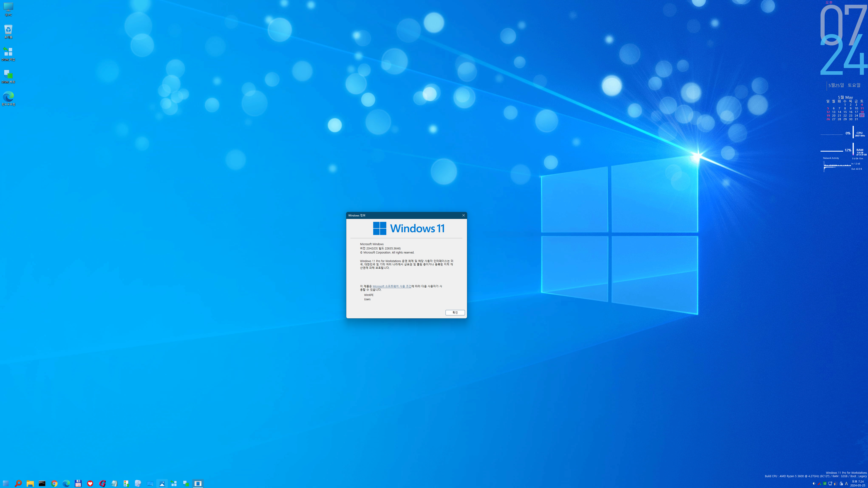Open DISM restore tool in taskbar
This screenshot has width=868, height=488.
[x=186, y=483]
